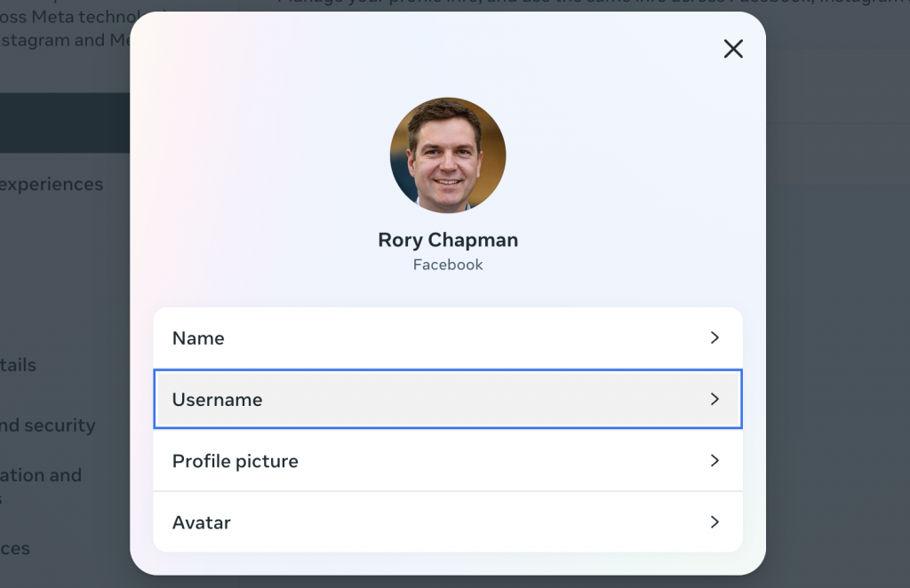Click the name text Rory Chapman
Image resolution: width=910 pixels, height=588 pixels.
pos(447,240)
